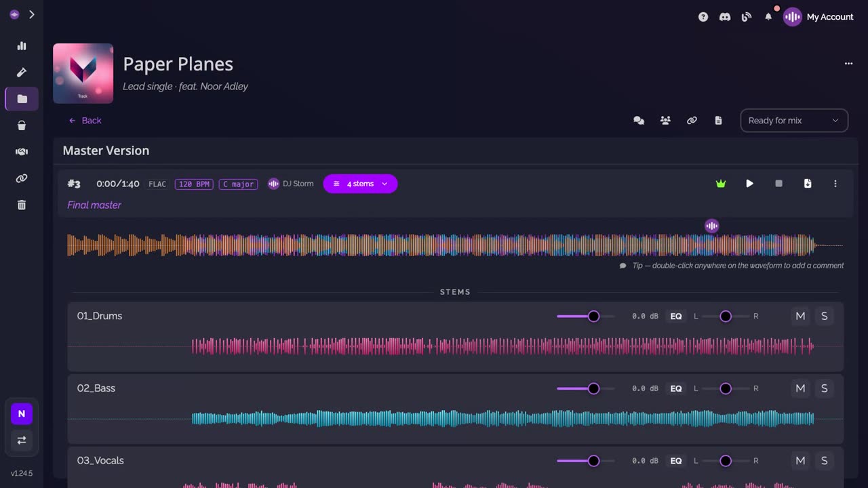Open the analytics bar chart sidebar icon

[22, 46]
